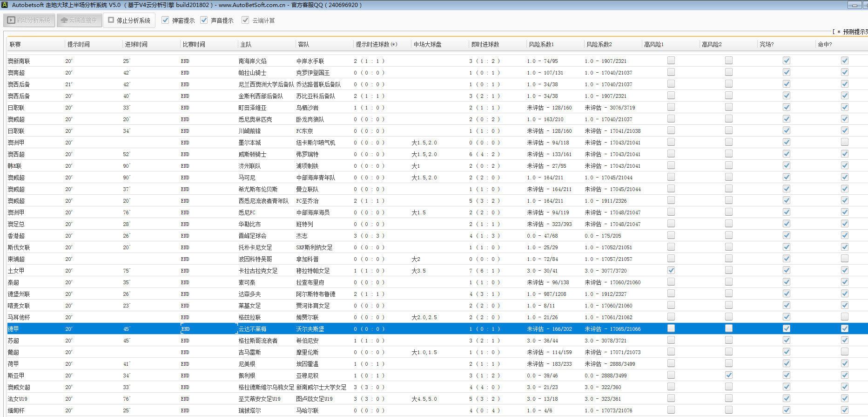Click the 圣艾蒂安女足U19 team cell
This screenshot has height=417, width=868.
tap(259, 399)
